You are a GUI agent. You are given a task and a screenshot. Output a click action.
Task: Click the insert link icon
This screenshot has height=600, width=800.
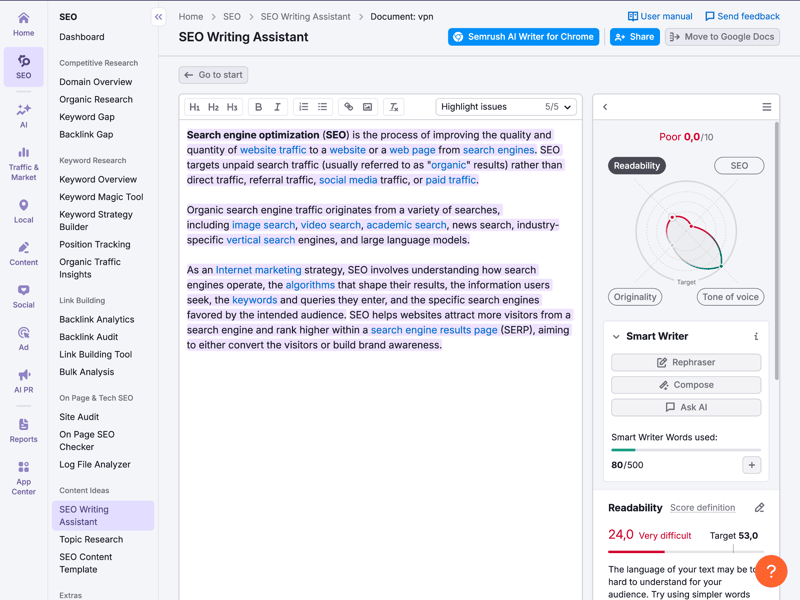click(x=349, y=107)
